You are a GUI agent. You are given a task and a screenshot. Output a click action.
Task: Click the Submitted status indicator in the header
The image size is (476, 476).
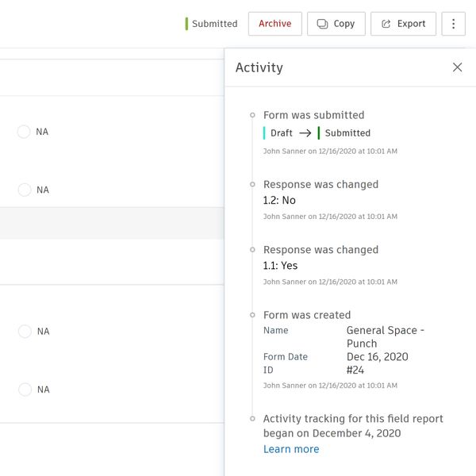(212, 24)
